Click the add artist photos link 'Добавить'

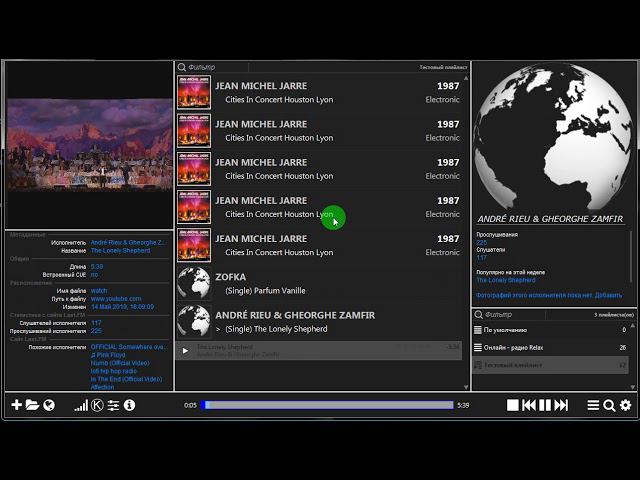[608, 295]
